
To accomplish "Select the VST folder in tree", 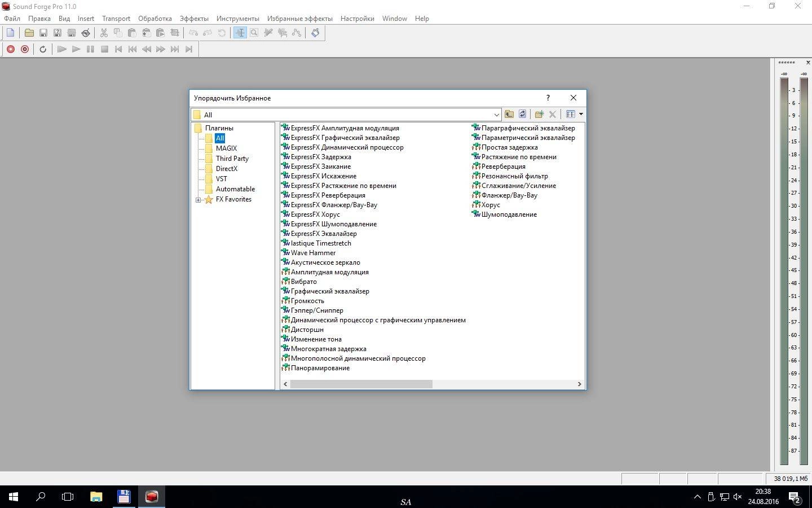I will (221, 179).
